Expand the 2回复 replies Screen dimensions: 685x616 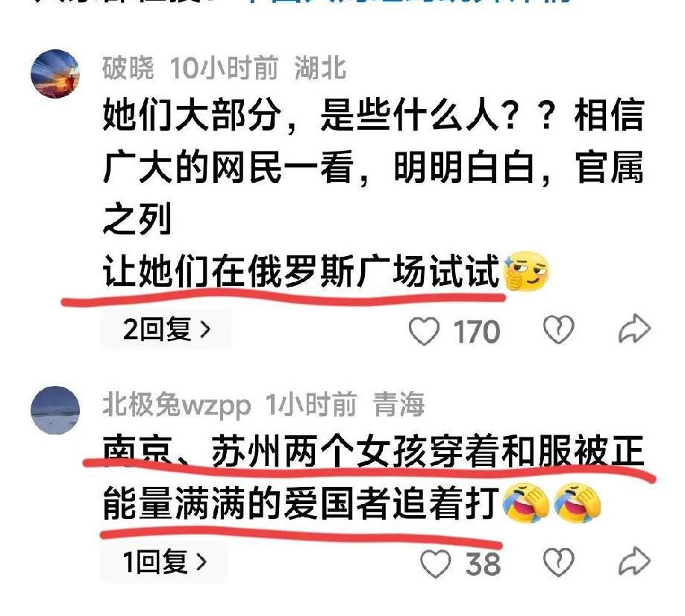(x=166, y=329)
